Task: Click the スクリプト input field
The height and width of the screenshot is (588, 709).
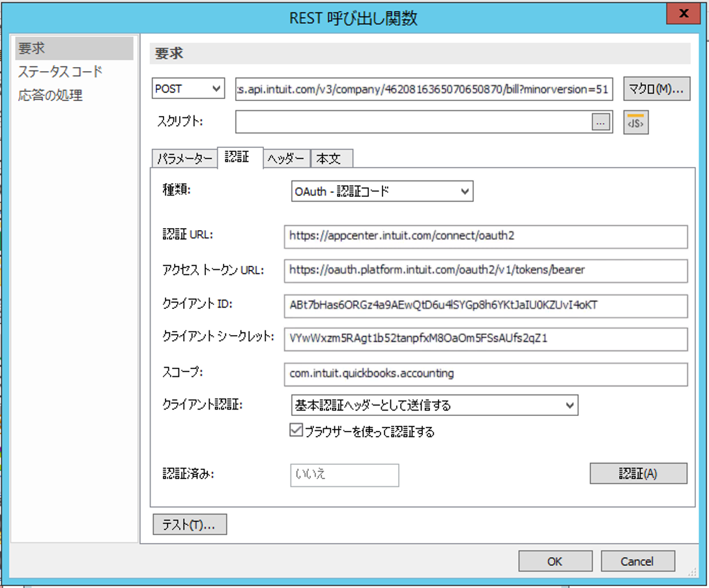Action: click(x=413, y=122)
